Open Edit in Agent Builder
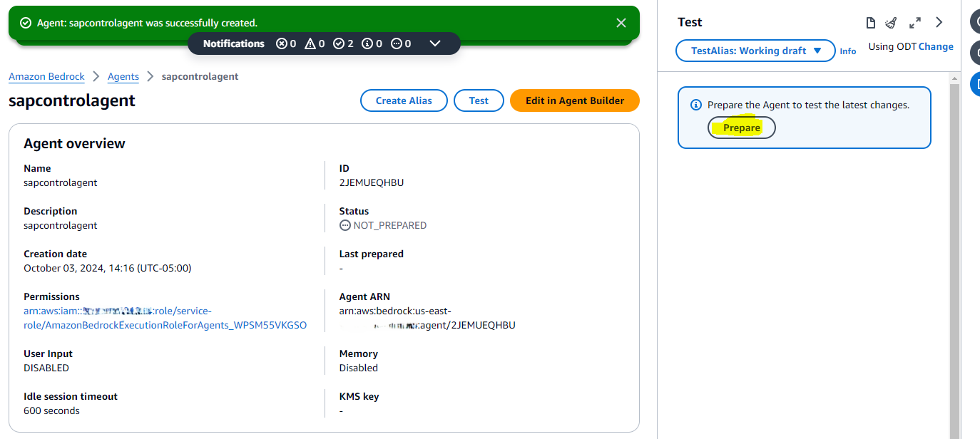The width and height of the screenshot is (980, 439). pos(575,100)
